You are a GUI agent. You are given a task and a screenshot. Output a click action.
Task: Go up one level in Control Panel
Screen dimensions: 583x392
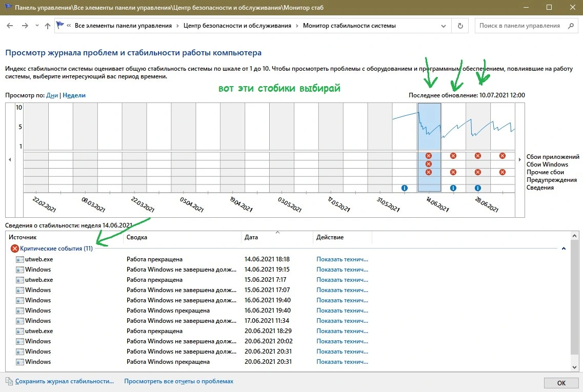48,26
